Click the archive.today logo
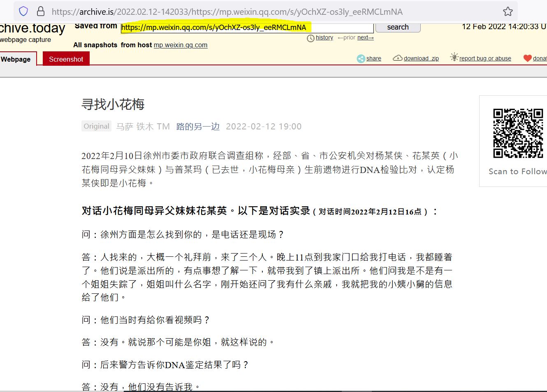This screenshot has height=392, width=547. [x=32, y=28]
